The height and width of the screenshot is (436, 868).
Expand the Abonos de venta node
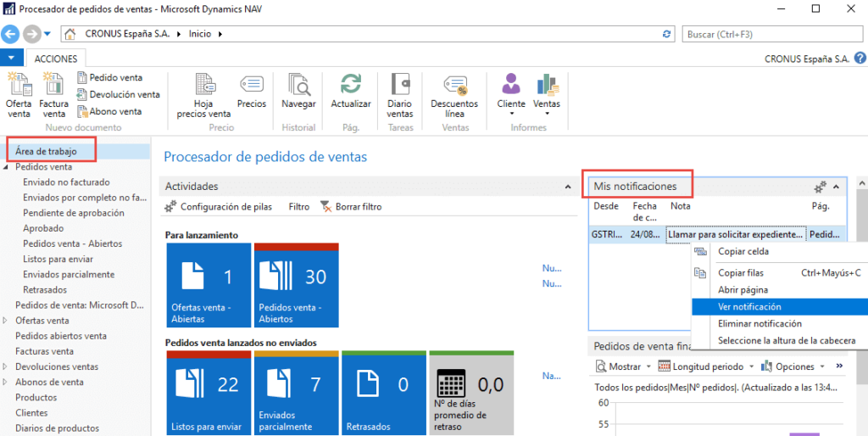coord(6,383)
